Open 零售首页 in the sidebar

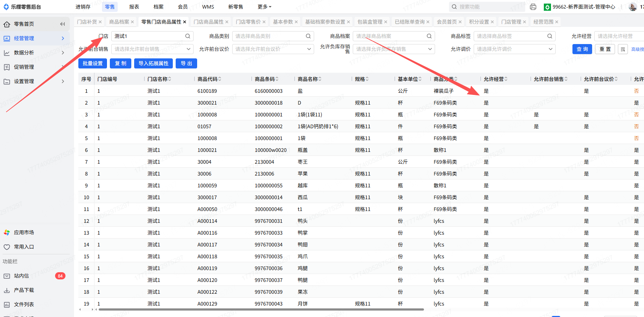point(24,24)
